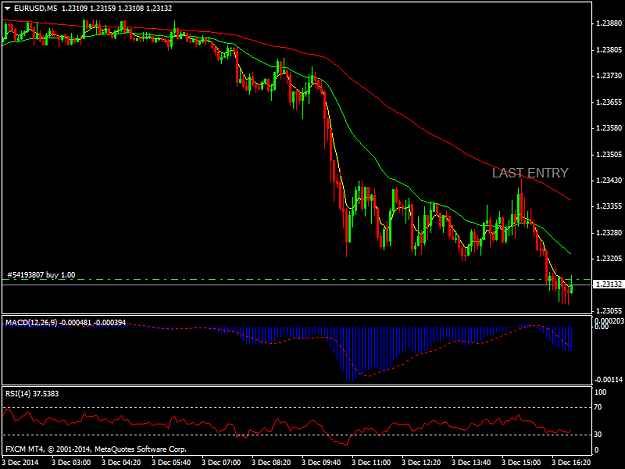Click the 1.23055 price scale value

tap(609, 311)
